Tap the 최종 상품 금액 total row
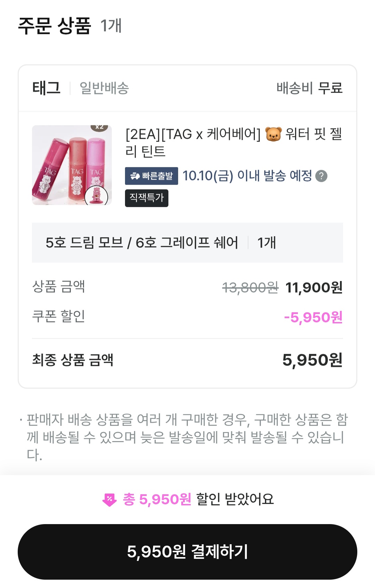 [187, 360]
